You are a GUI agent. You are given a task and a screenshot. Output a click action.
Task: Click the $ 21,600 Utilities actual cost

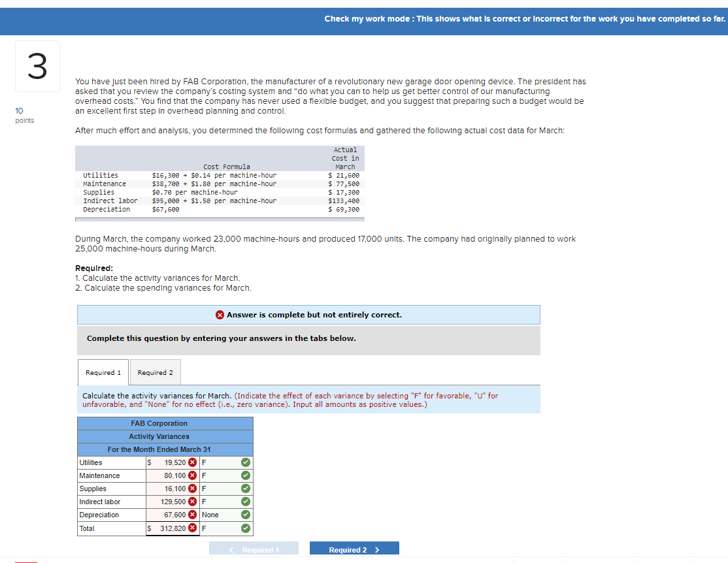pos(344,175)
